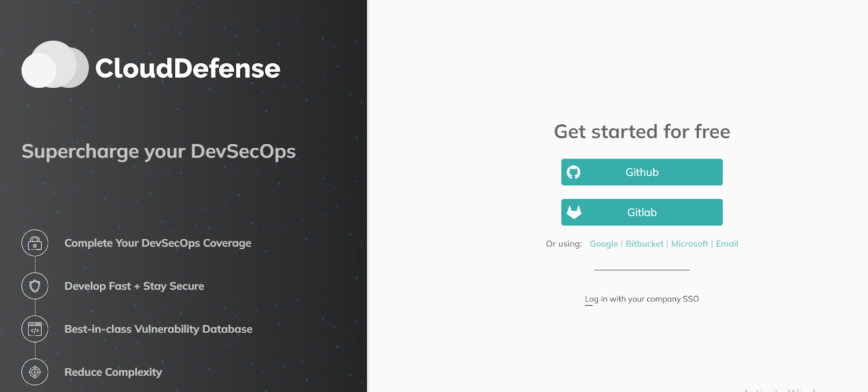This screenshot has width=868, height=392.
Task: Click the GitHub octocat icon
Action: (573, 172)
